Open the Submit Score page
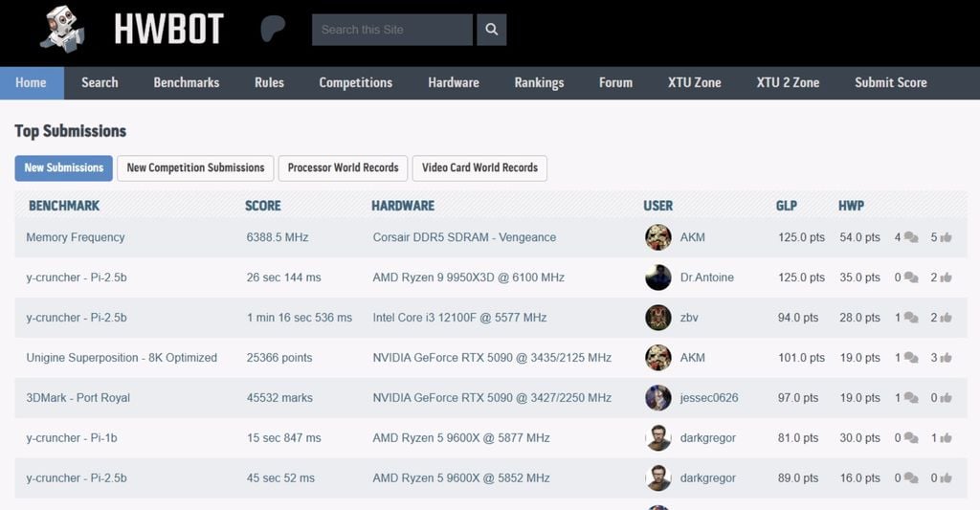Image resolution: width=980 pixels, height=510 pixels. [891, 82]
